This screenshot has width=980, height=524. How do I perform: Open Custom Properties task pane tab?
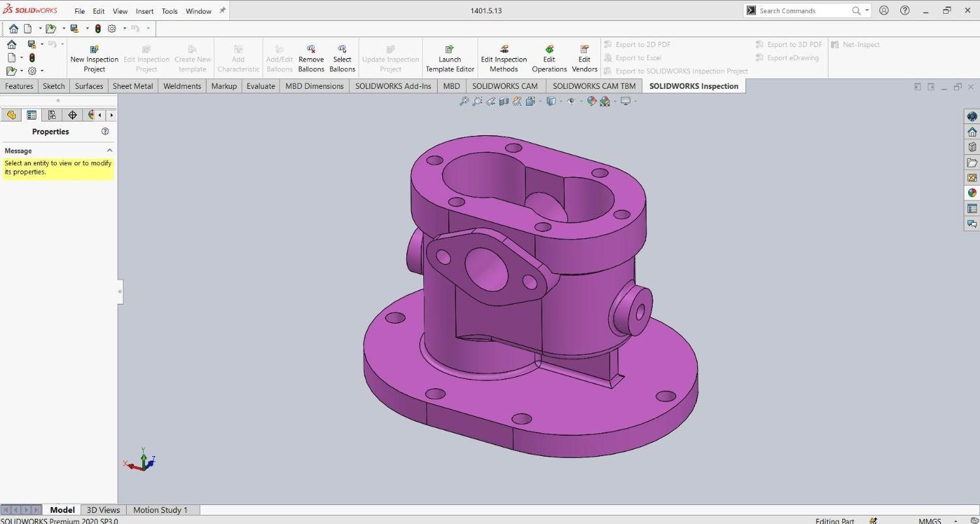click(972, 208)
